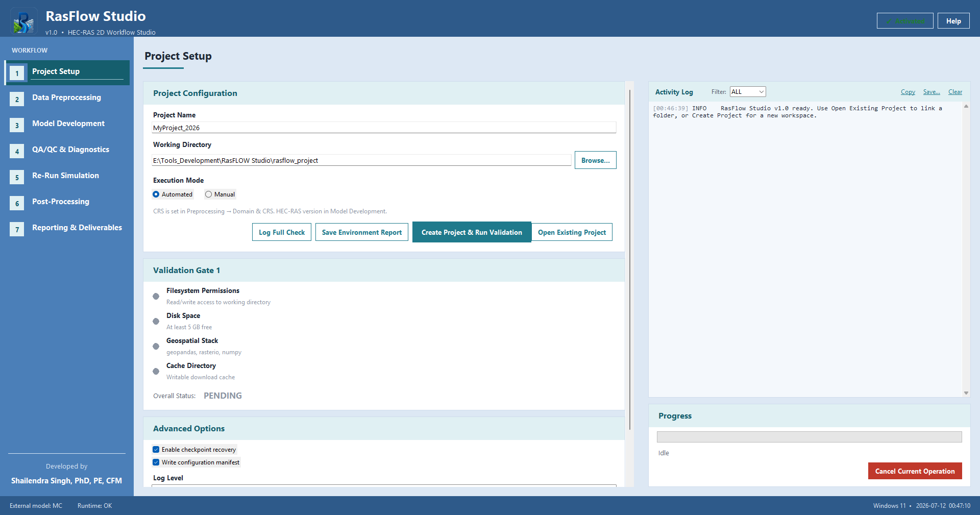Click step number 4 badge in workflow
This screenshot has height=515, width=980.
pyautogui.click(x=17, y=151)
